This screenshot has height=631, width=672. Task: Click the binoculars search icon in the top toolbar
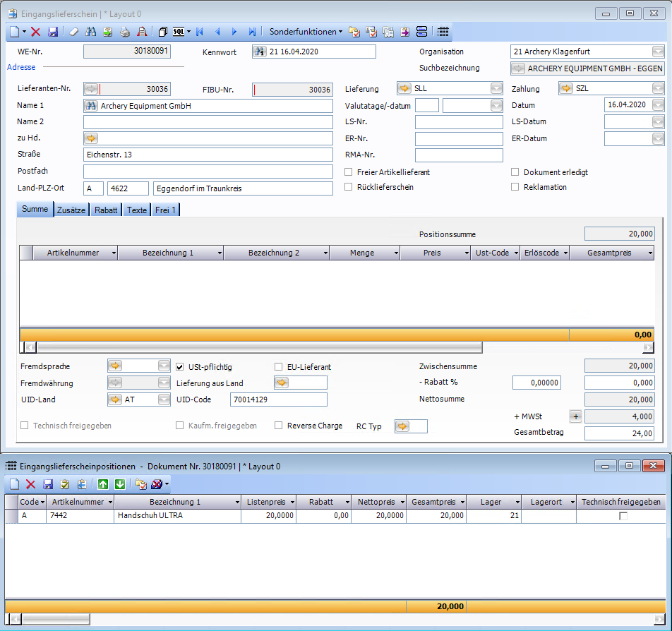[x=90, y=32]
